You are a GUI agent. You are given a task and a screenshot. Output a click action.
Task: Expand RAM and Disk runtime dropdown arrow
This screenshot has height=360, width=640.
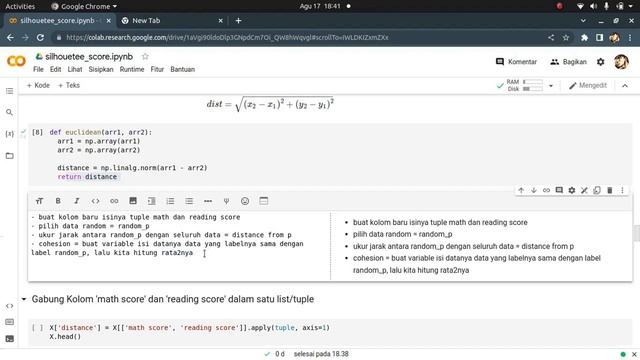point(551,86)
